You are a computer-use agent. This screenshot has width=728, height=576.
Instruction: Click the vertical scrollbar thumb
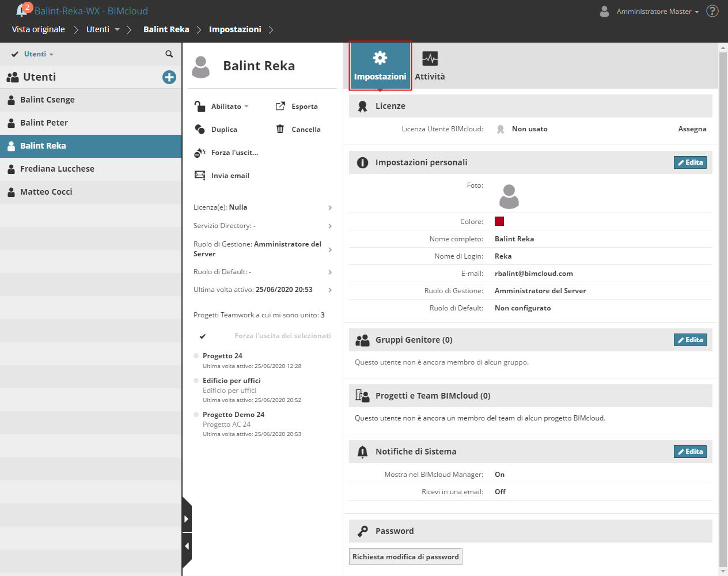723,309
